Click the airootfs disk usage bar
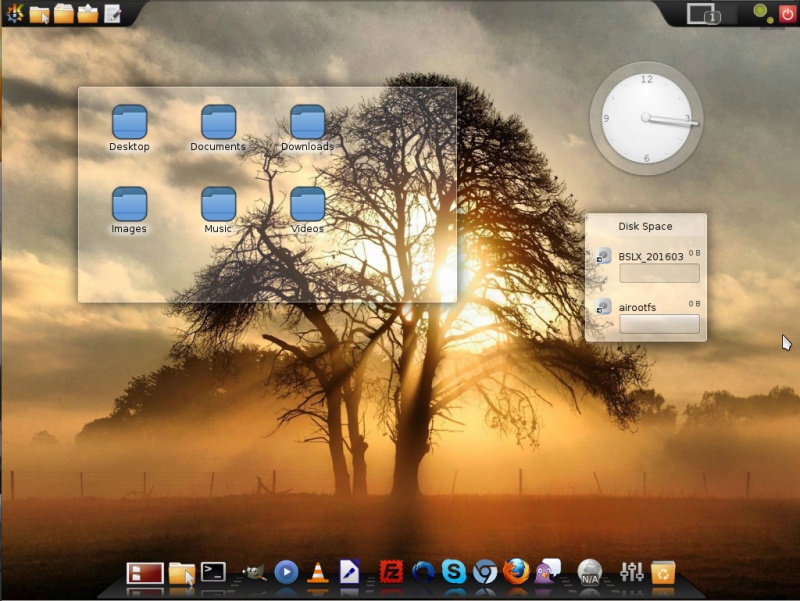Image resolution: width=800 pixels, height=601 pixels. pos(659,324)
